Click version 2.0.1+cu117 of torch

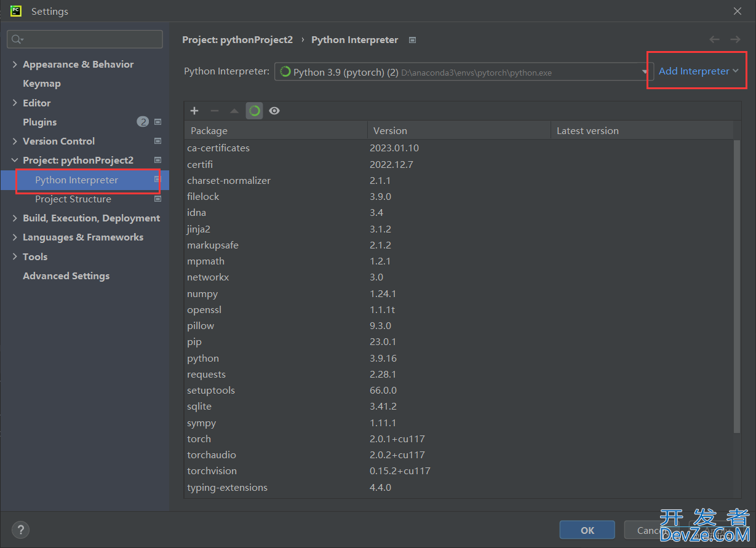click(397, 439)
